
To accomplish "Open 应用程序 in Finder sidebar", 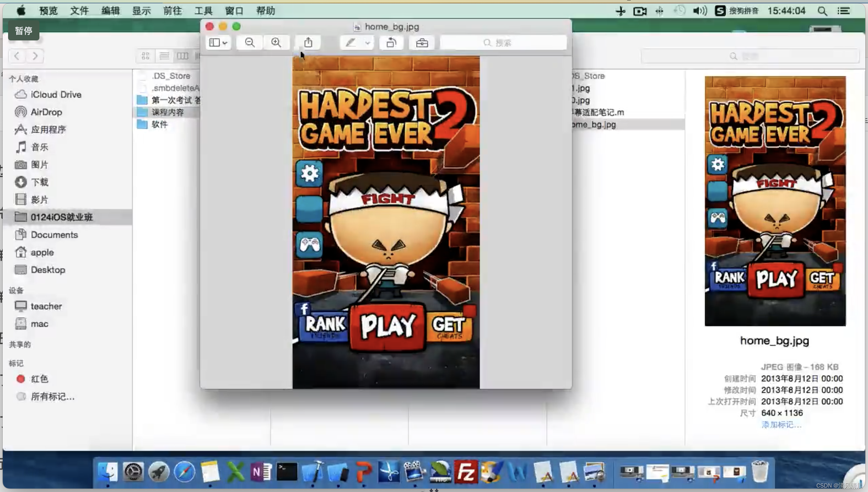I will click(48, 130).
